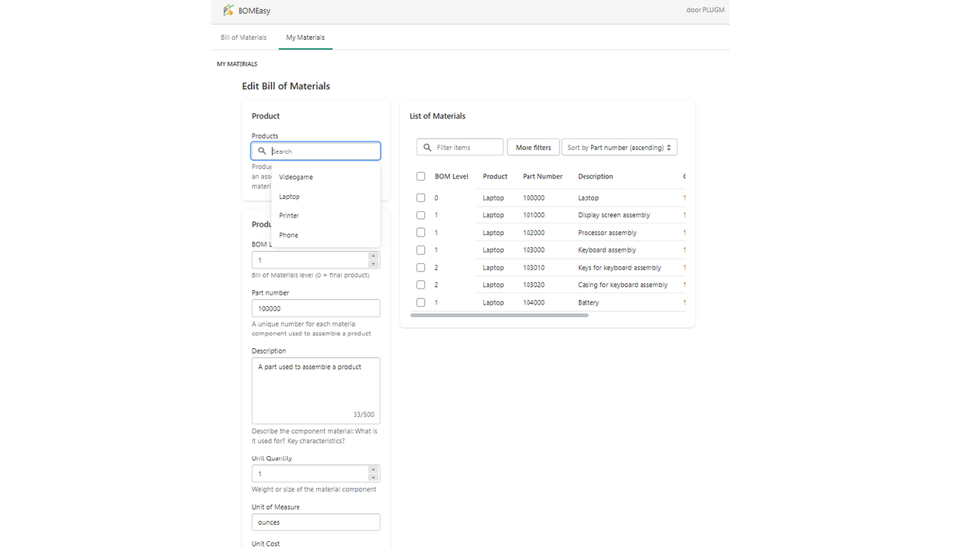This screenshot has width=980, height=551.
Task: Click the More filters button
Action: click(x=534, y=147)
